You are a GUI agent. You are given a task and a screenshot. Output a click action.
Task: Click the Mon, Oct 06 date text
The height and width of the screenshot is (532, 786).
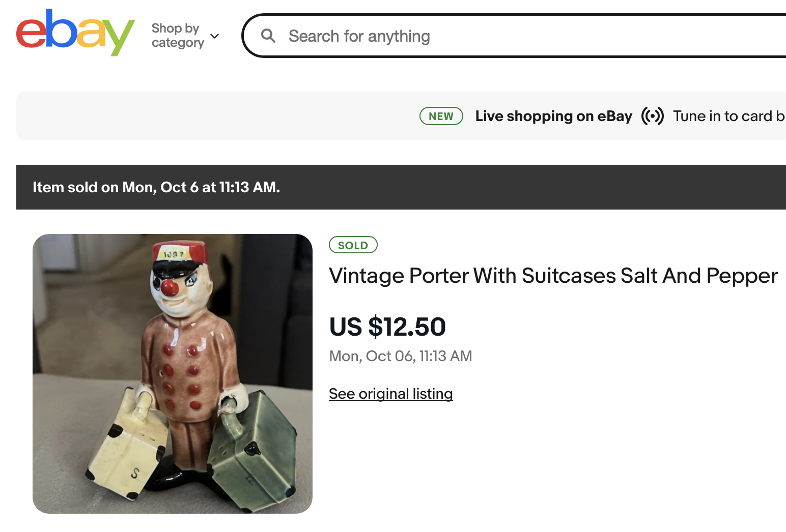(400, 356)
